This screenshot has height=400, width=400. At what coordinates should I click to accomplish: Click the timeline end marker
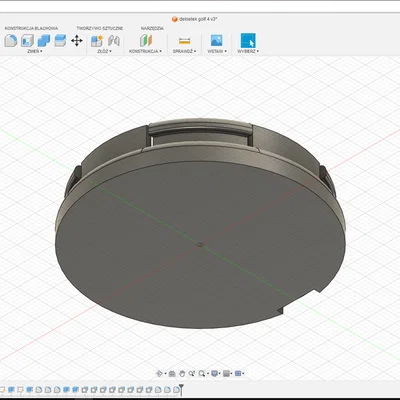click(x=181, y=389)
